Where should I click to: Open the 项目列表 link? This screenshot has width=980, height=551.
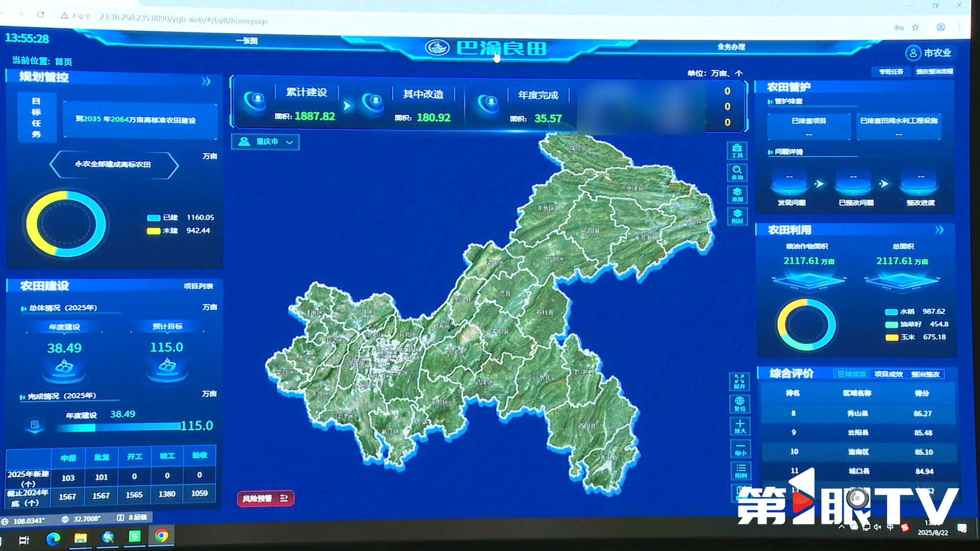199,286
